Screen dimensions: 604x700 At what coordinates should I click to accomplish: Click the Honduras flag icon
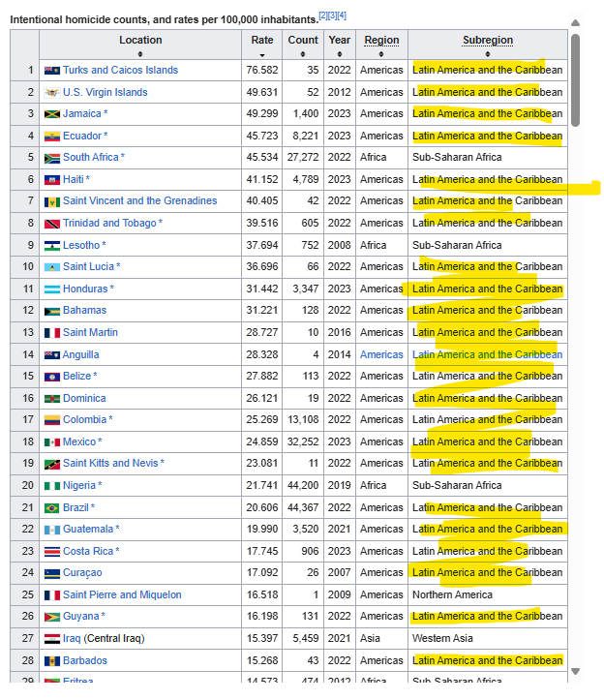pos(51,289)
